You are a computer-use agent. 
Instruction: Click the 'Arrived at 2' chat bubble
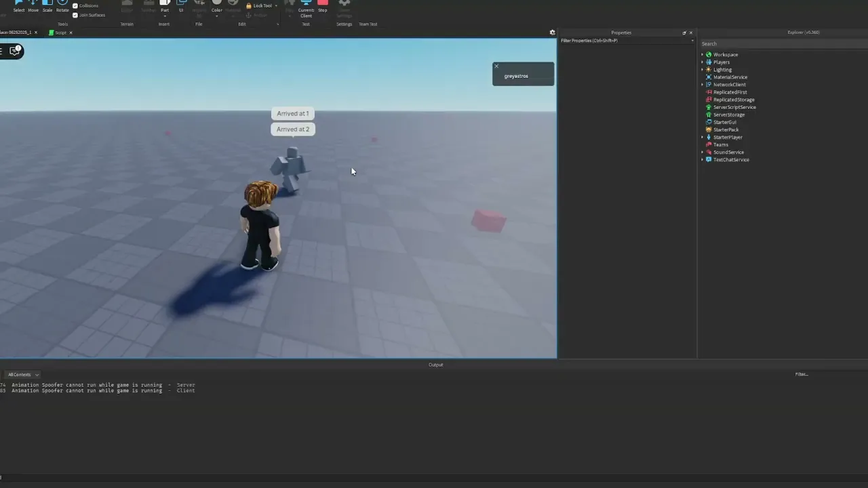(293, 129)
